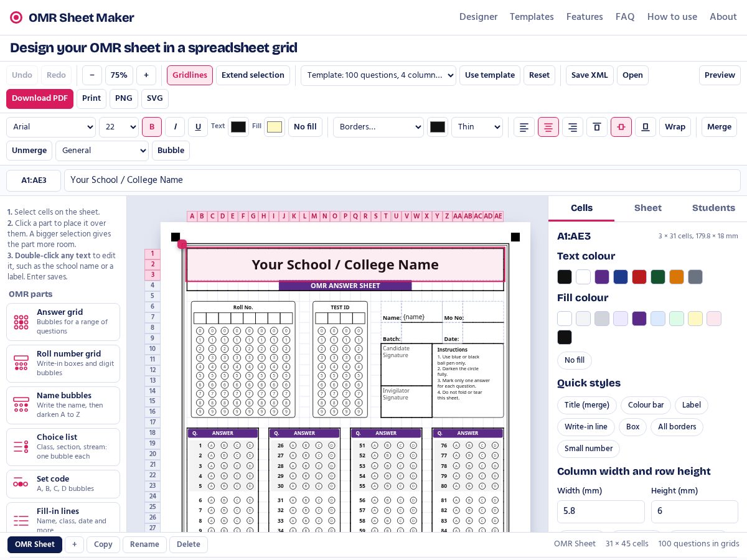Open the Preview button
Screen dimensions: 747x560
click(x=720, y=75)
